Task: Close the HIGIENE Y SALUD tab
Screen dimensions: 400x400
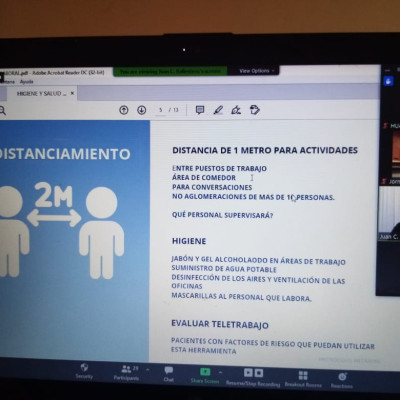Action: pos(72,94)
